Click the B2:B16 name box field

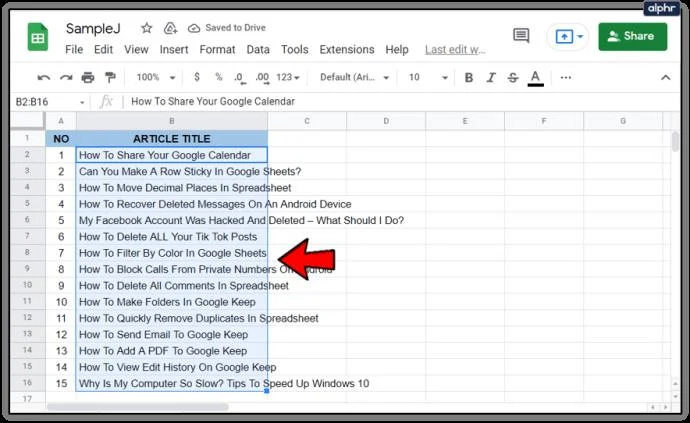click(x=48, y=102)
